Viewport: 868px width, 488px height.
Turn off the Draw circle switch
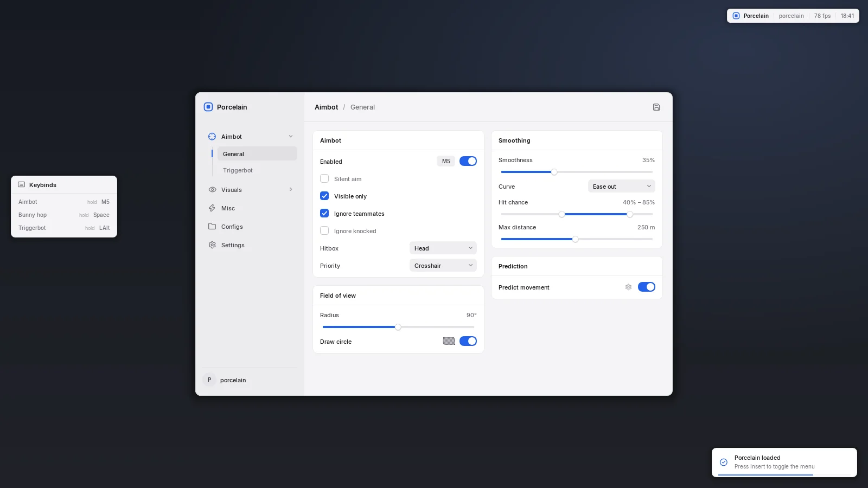coord(468,341)
